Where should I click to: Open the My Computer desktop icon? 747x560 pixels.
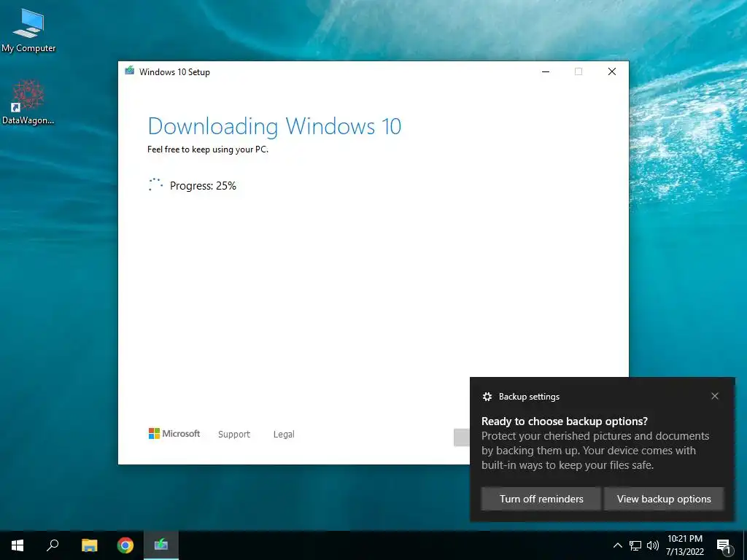tap(28, 31)
